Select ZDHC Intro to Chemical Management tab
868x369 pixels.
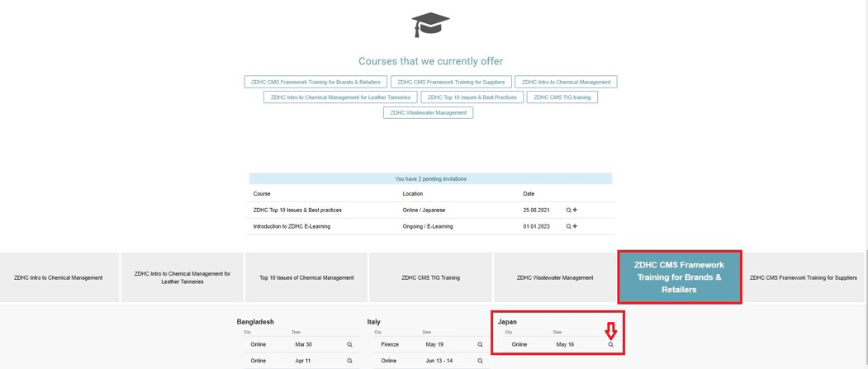pyautogui.click(x=59, y=277)
